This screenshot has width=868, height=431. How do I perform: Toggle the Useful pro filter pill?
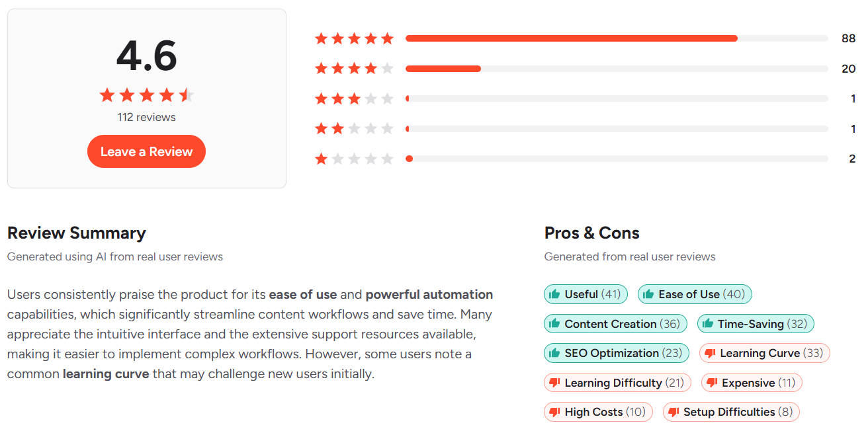tap(585, 294)
